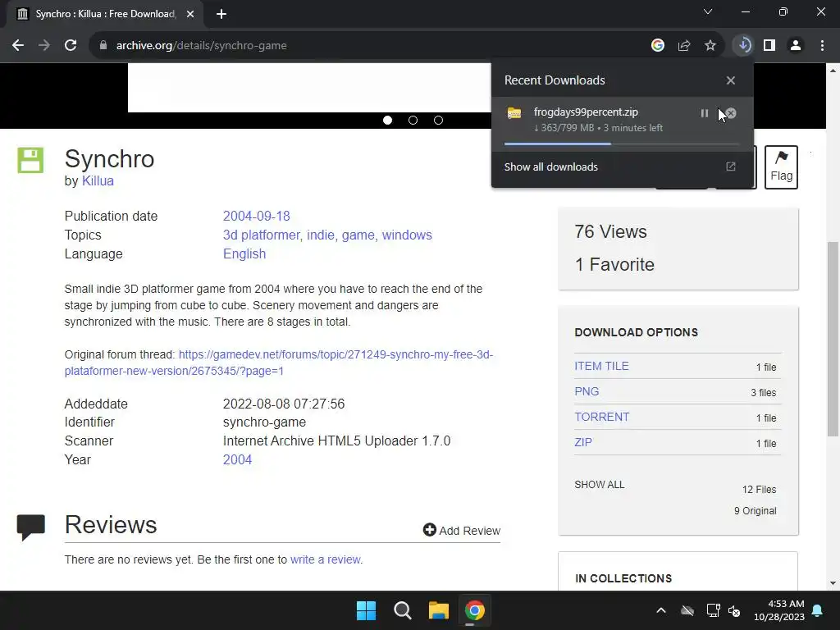This screenshot has height=630, width=840.
Task: Open the gamedev.net forum thread link
Action: click(x=279, y=363)
